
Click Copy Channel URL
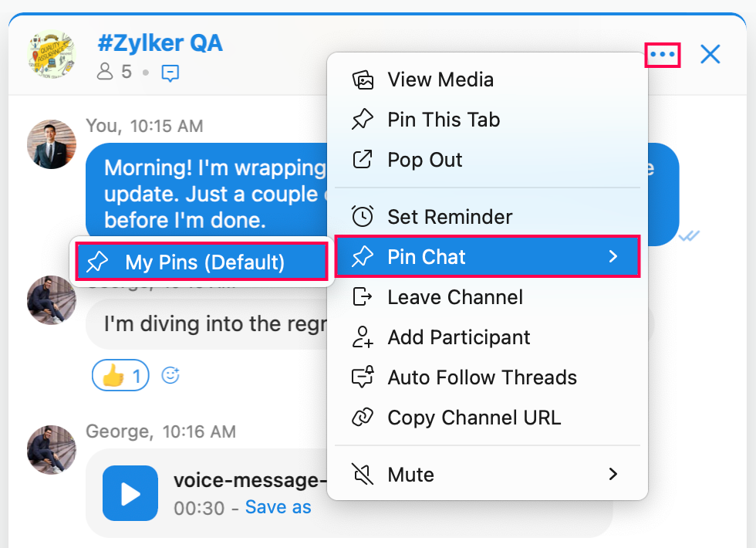point(474,418)
